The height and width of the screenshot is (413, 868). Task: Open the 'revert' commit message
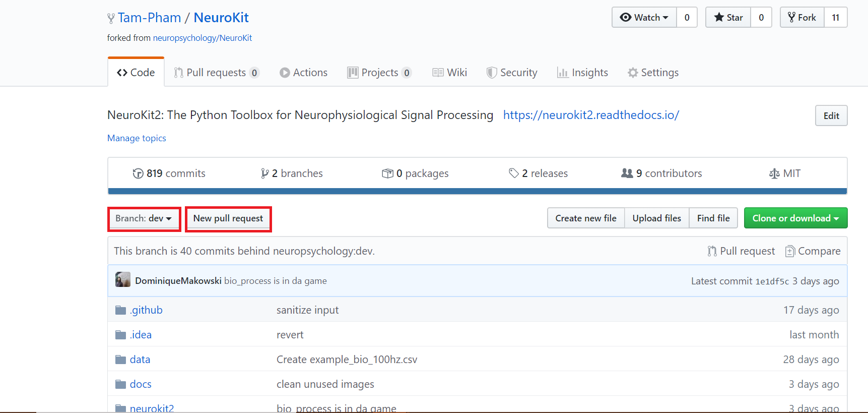click(290, 335)
